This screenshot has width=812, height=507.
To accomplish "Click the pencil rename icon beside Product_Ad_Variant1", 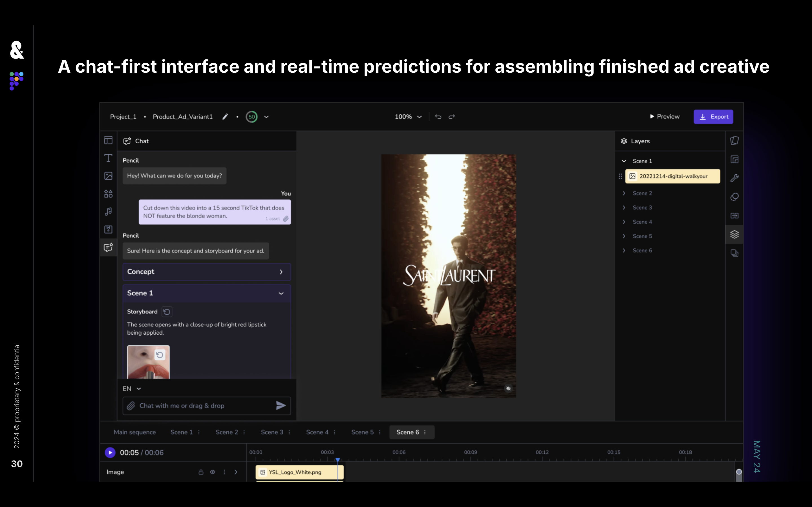I will tap(225, 117).
